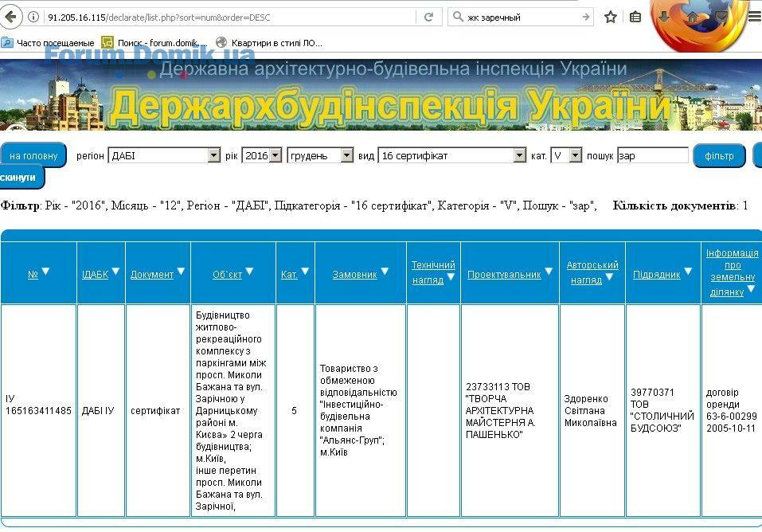762x532 pixels.
Task: Click sort arrow beside земельну ділянку header
Action: click(x=751, y=289)
